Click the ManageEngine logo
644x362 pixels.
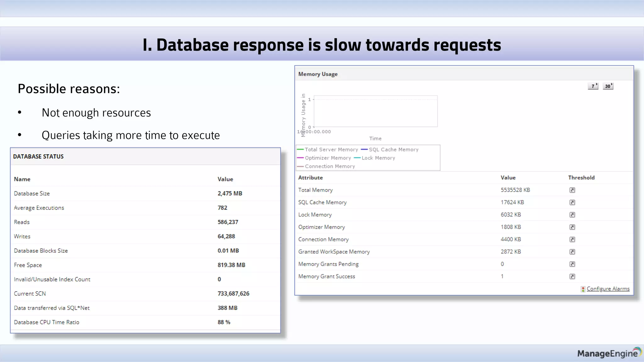click(x=609, y=353)
